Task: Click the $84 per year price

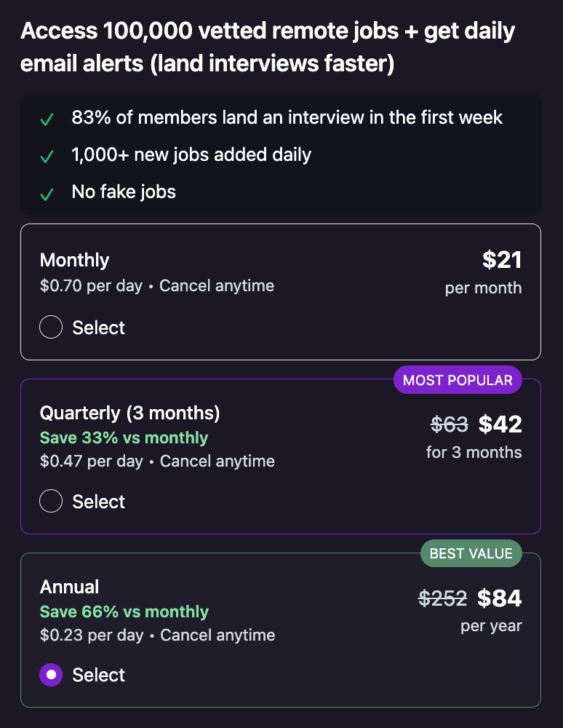Action: [x=500, y=598]
